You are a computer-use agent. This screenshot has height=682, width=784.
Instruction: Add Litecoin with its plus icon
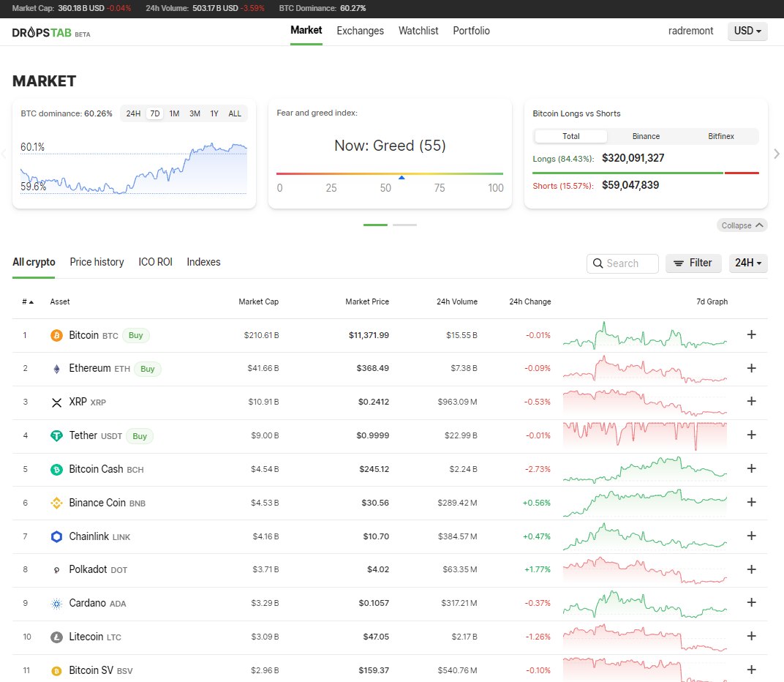pyautogui.click(x=751, y=635)
